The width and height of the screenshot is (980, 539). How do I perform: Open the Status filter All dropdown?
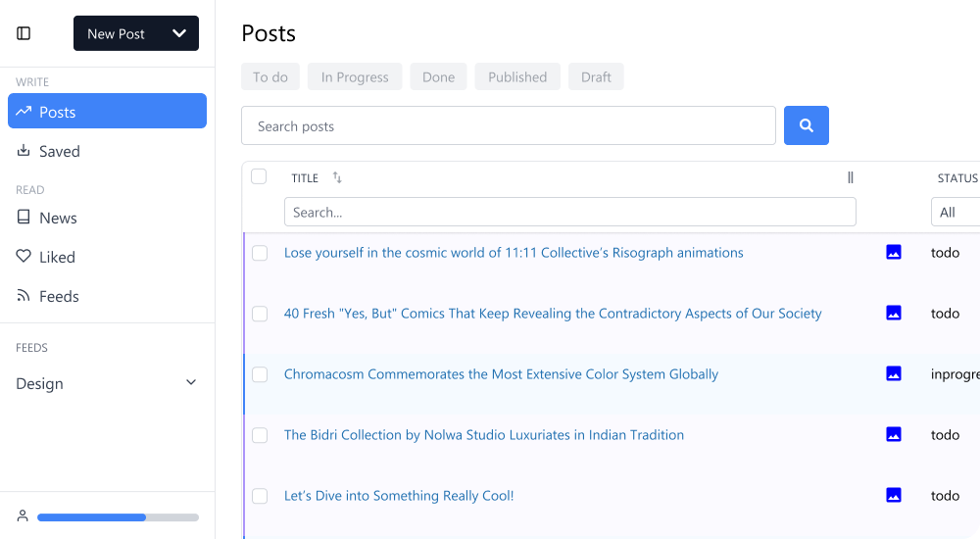pos(955,212)
